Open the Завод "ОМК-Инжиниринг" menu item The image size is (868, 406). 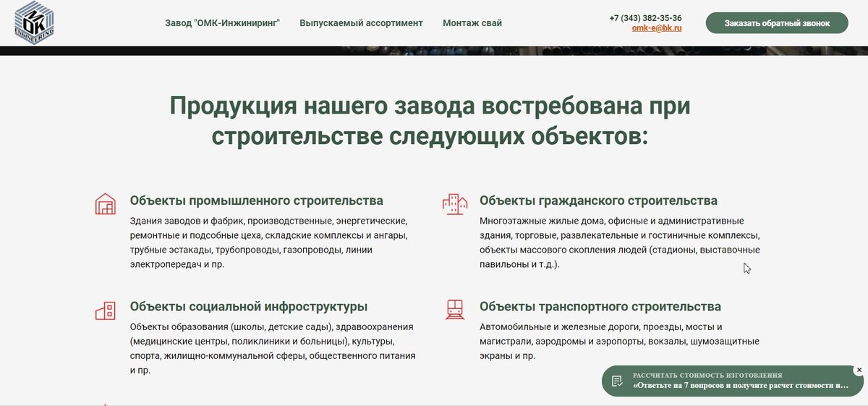(x=222, y=23)
